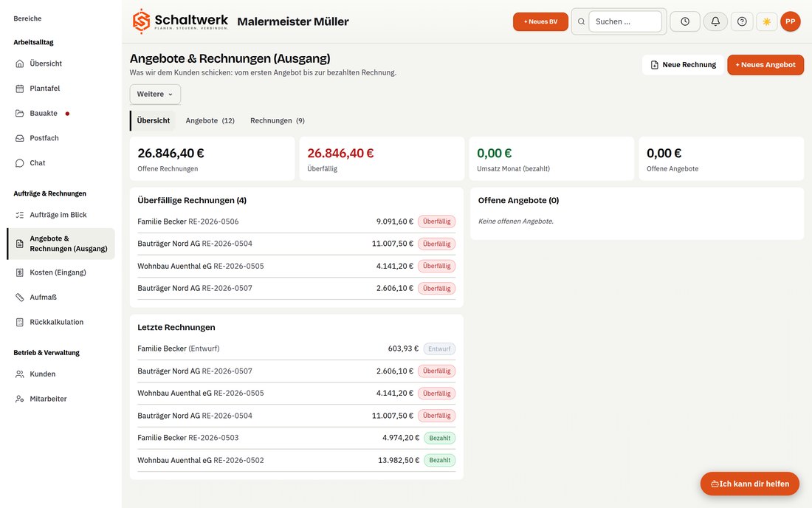Switch to the Rechnungen (9) tab
Viewport: 812px width, 508px height.
278,120
